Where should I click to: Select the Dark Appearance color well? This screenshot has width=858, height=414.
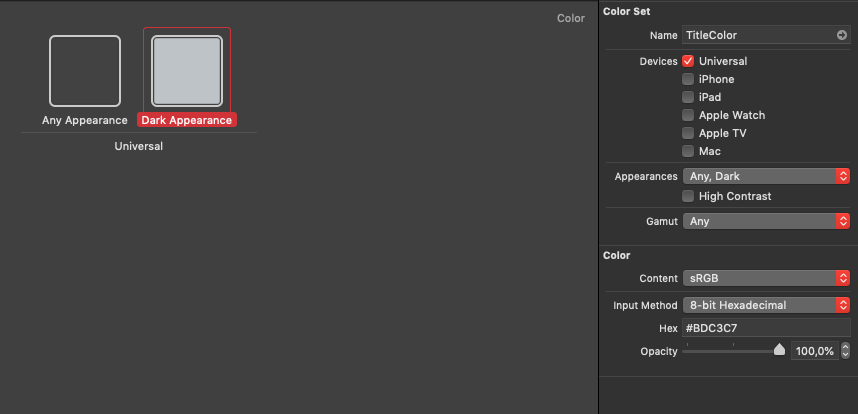coord(186,71)
